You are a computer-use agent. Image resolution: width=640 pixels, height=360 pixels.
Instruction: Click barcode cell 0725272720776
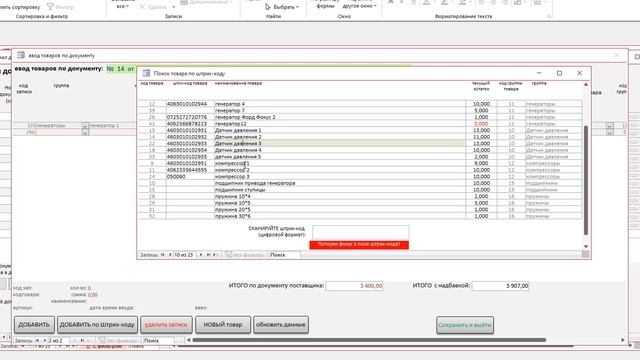pos(190,117)
